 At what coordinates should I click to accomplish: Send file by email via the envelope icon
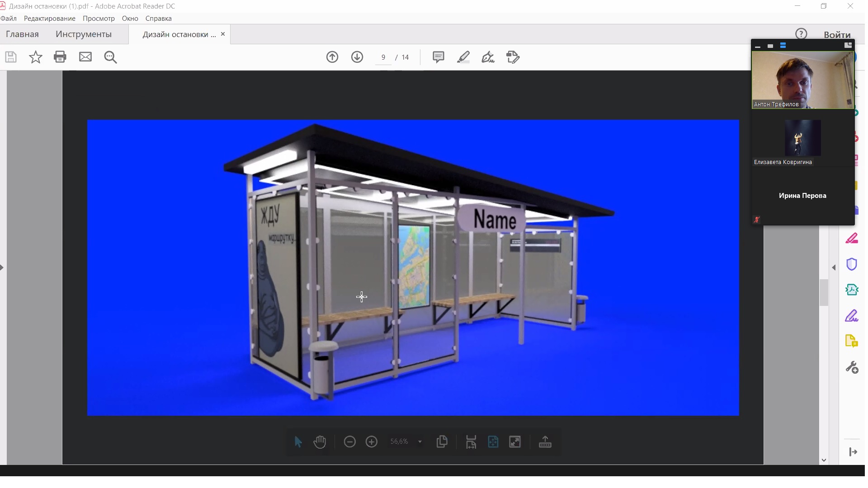pos(85,57)
